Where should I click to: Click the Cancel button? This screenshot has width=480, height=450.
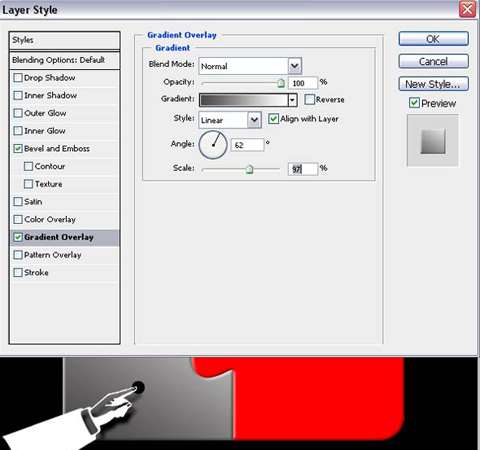point(433,62)
